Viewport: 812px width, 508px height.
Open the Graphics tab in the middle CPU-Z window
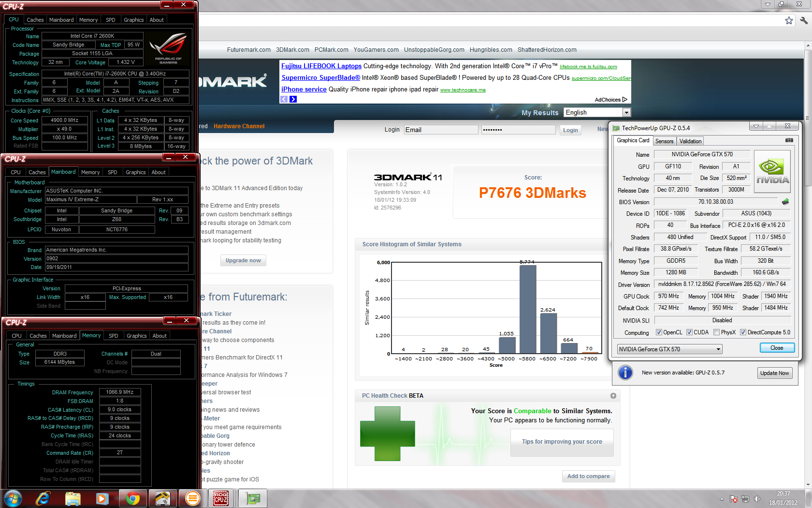(x=135, y=172)
